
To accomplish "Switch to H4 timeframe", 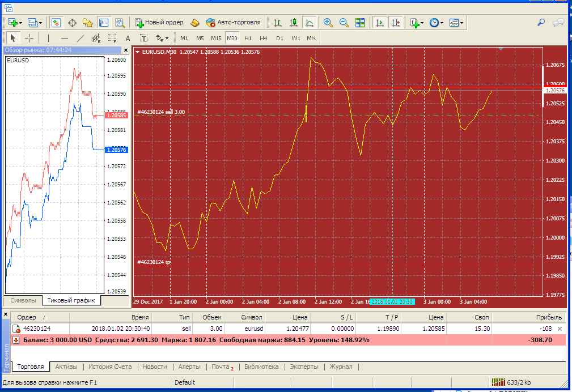I will point(264,38).
